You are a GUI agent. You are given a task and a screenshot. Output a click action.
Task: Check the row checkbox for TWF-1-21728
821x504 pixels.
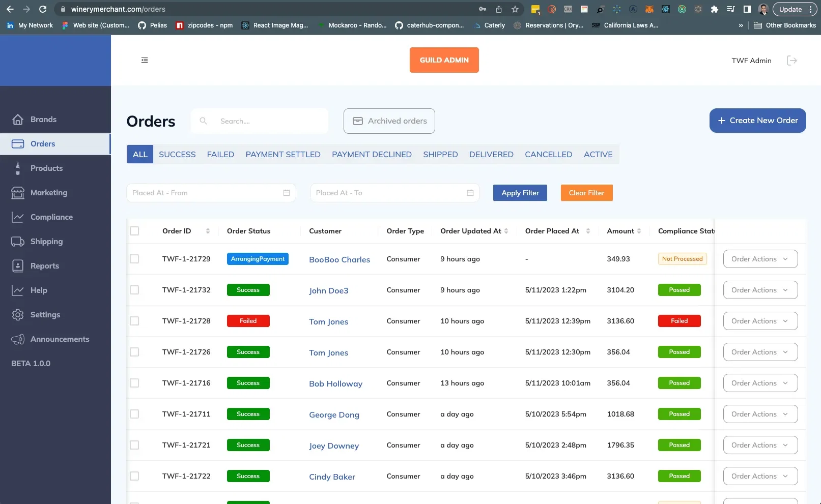[x=134, y=321]
